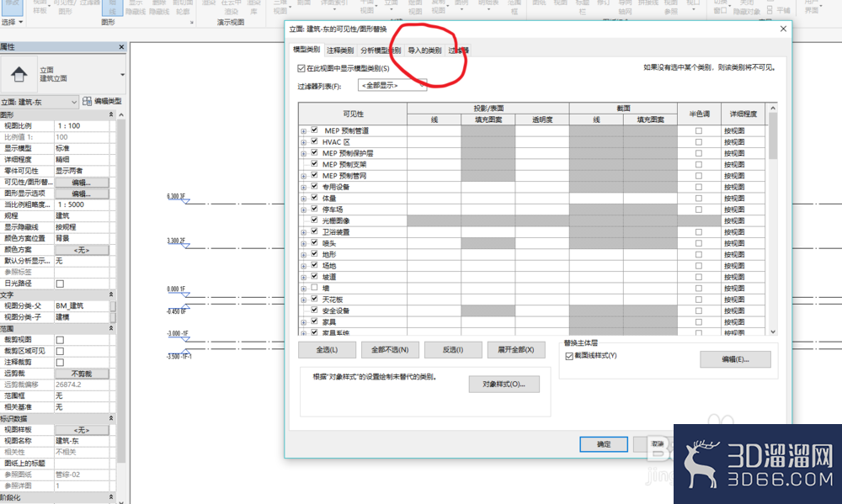Select the 6.300 3F level marker
Viewport: 842px width, 504px height.
point(178,198)
